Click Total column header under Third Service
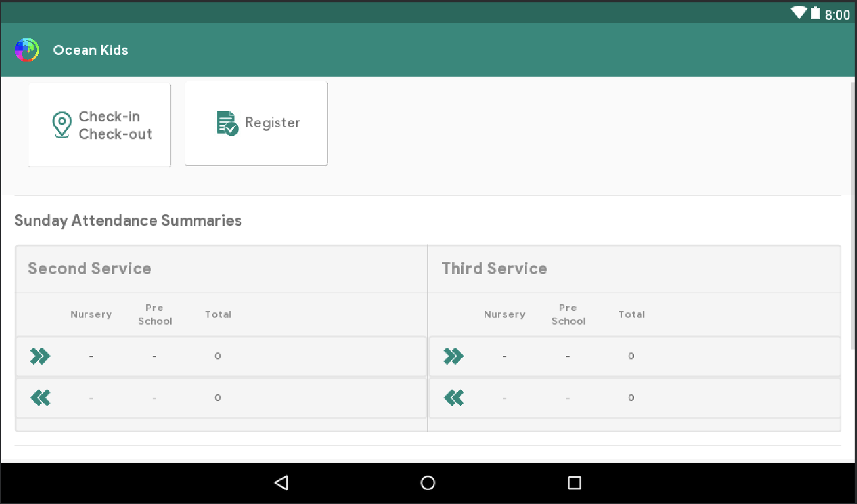This screenshot has height=504, width=857. [632, 314]
